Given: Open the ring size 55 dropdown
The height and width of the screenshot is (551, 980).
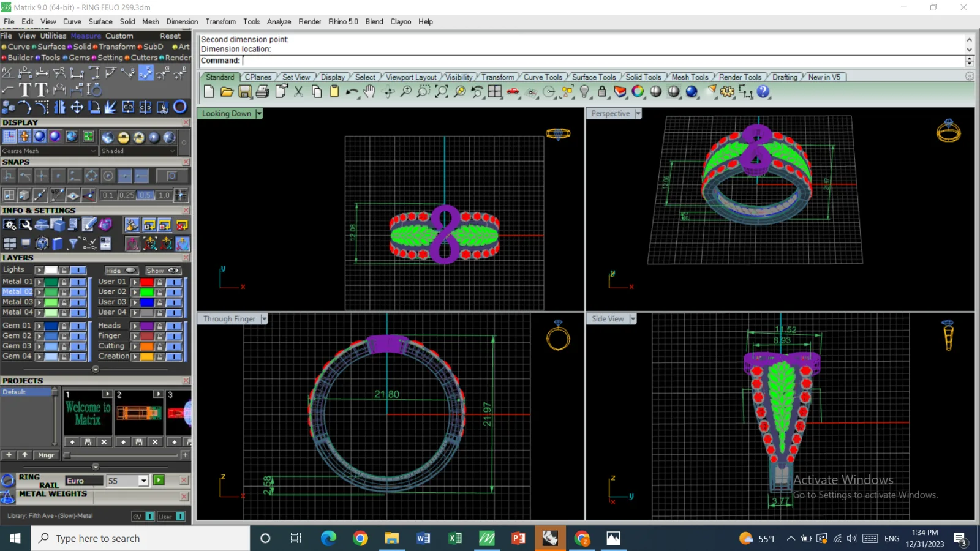Looking at the screenshot, I should pos(143,481).
